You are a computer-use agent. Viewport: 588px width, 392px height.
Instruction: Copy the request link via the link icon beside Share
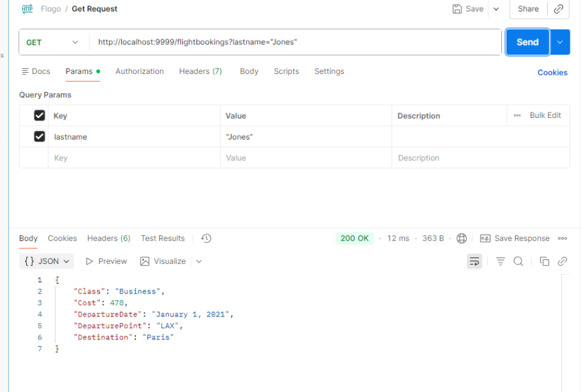click(x=558, y=9)
